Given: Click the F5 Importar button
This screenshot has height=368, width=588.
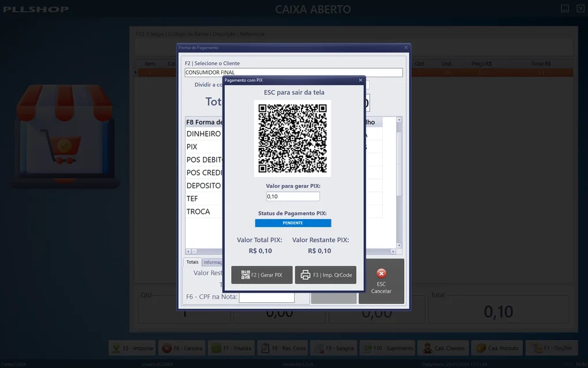Looking at the screenshot, I should [133, 348].
